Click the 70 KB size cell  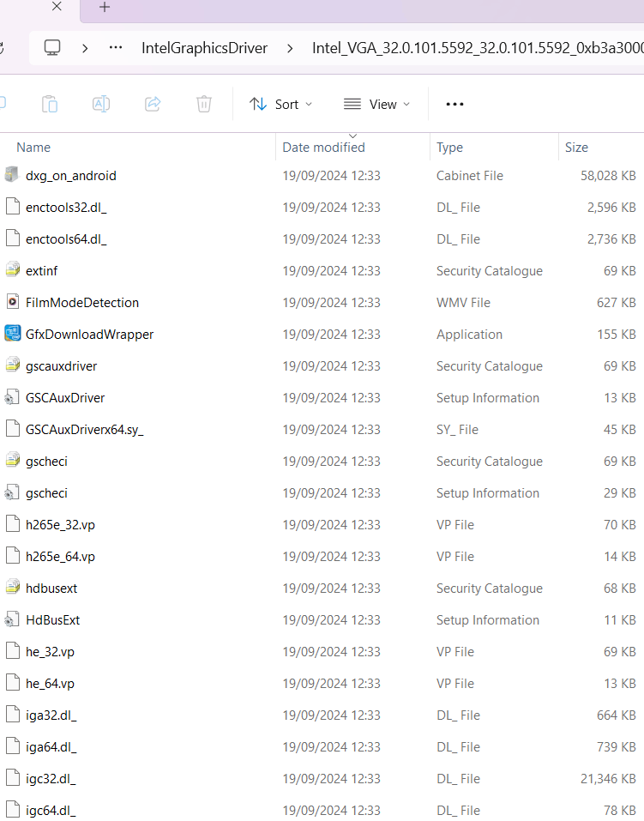tap(620, 525)
